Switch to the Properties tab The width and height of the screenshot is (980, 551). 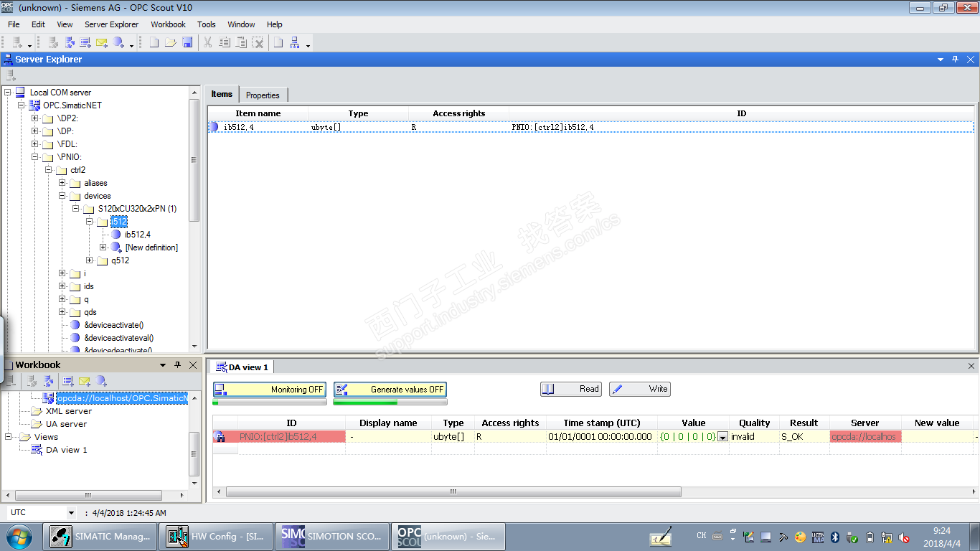click(x=263, y=95)
